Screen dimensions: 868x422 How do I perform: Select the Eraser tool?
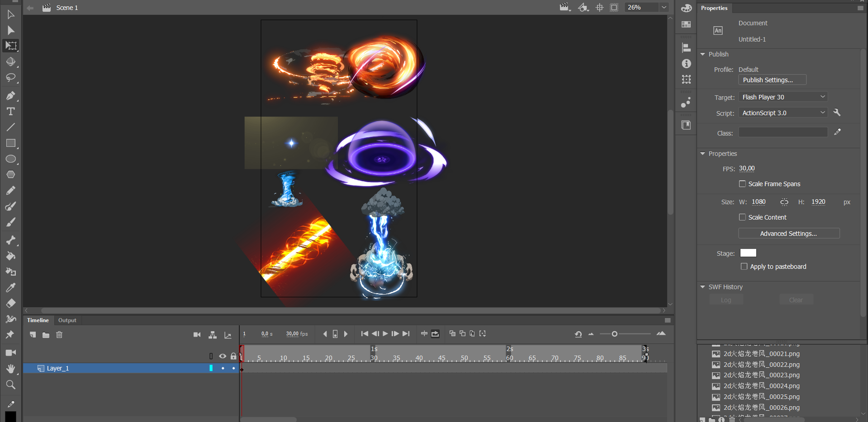pyautogui.click(x=11, y=303)
